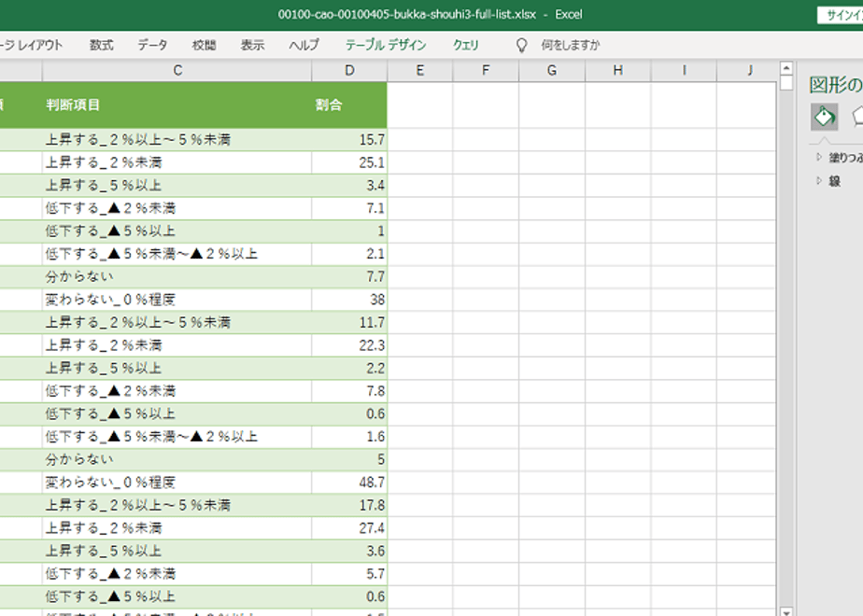Click the vertical scrollbar down arrow
Image resolution: width=863 pixels, height=616 pixels.
point(786,611)
